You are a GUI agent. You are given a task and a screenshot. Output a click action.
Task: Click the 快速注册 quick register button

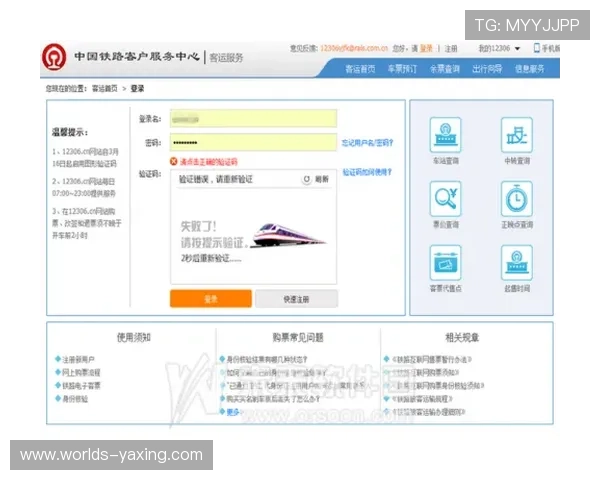297,299
